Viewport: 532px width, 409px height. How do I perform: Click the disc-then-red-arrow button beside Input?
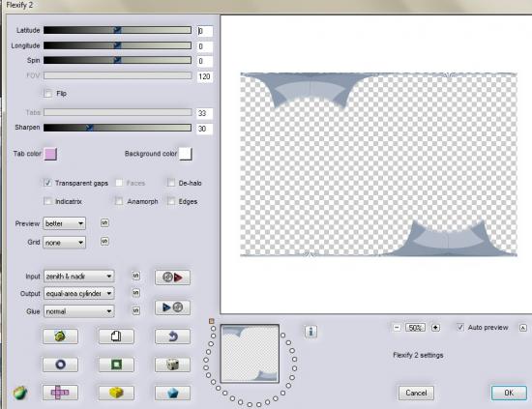pos(172,278)
